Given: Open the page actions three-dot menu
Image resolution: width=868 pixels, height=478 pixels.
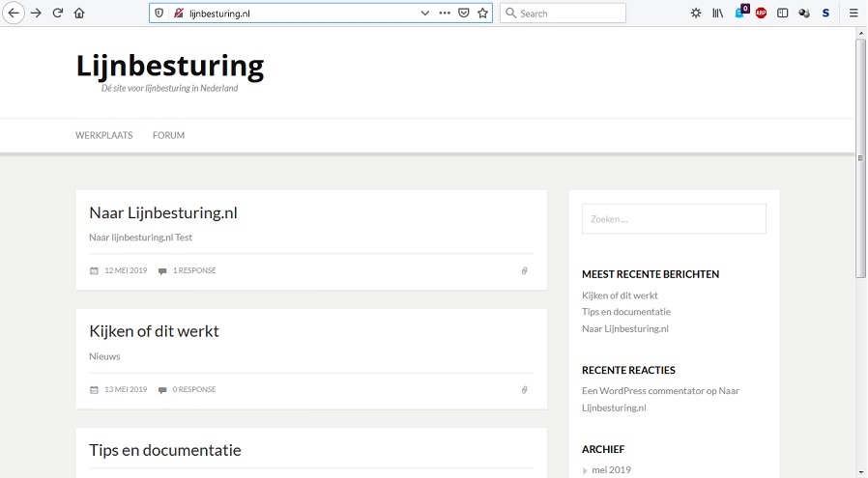Looking at the screenshot, I should (445, 13).
